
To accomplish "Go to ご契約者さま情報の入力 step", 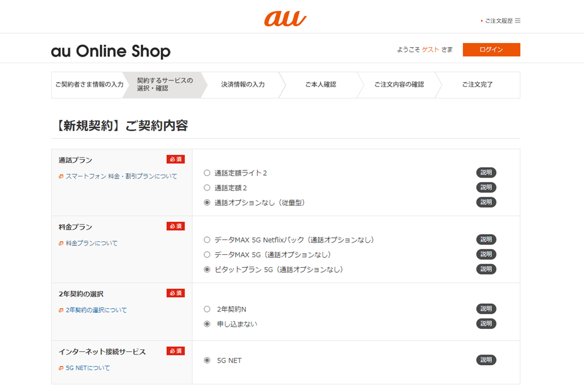I will [x=89, y=84].
